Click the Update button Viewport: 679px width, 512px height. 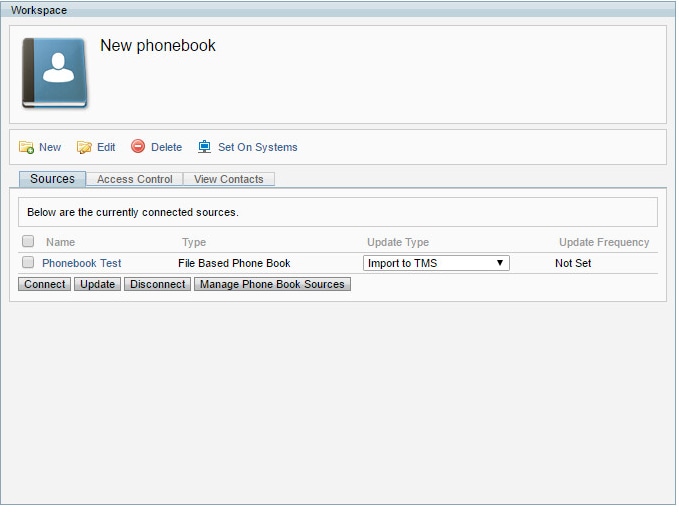point(97,284)
